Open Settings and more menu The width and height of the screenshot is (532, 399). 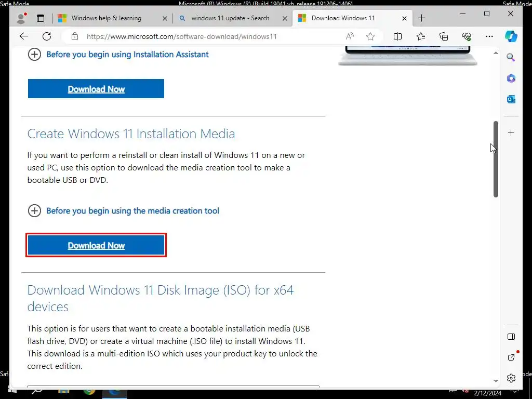(x=489, y=36)
